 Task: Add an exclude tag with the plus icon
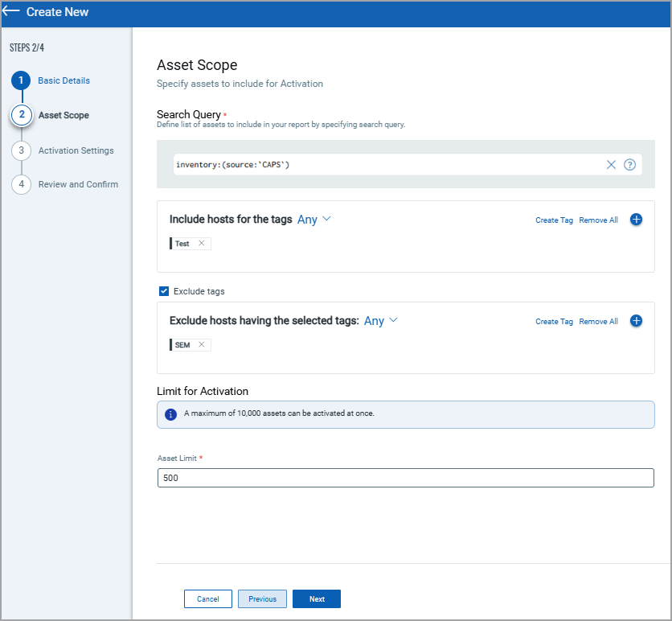pyautogui.click(x=636, y=321)
